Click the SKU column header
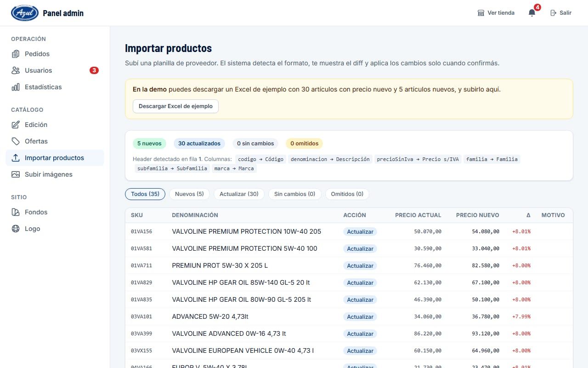Viewport: 588px width, 368px height. point(137,215)
